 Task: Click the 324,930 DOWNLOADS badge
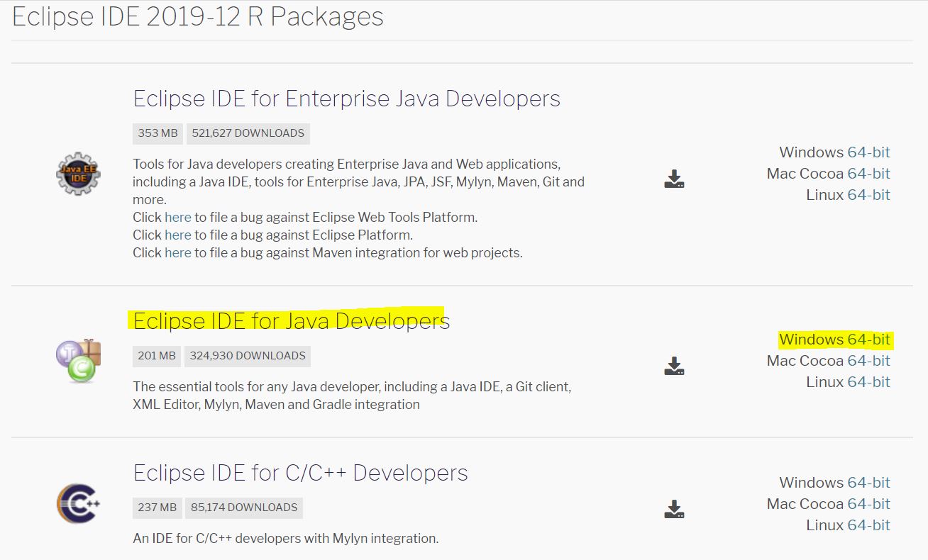(247, 356)
